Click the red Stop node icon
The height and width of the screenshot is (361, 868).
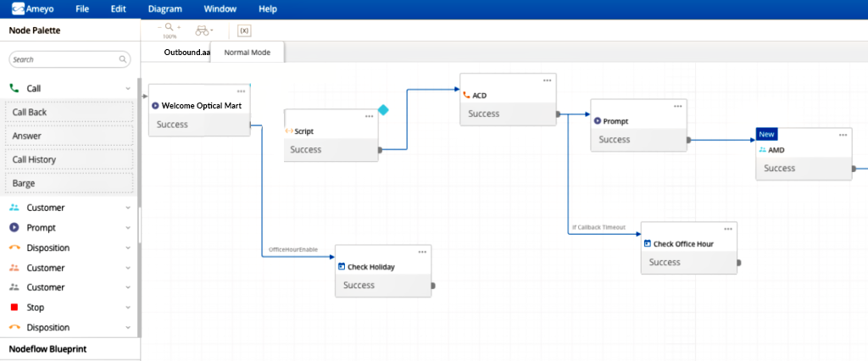click(14, 308)
